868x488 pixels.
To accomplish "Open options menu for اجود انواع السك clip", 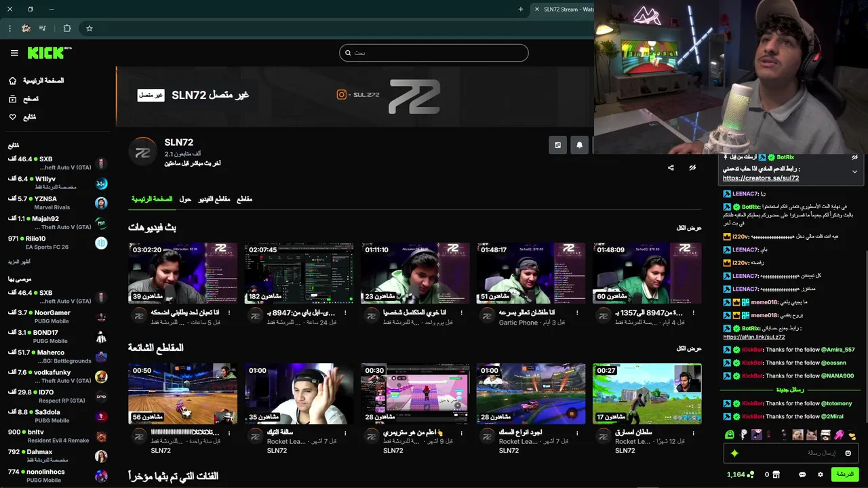I will click(577, 432).
